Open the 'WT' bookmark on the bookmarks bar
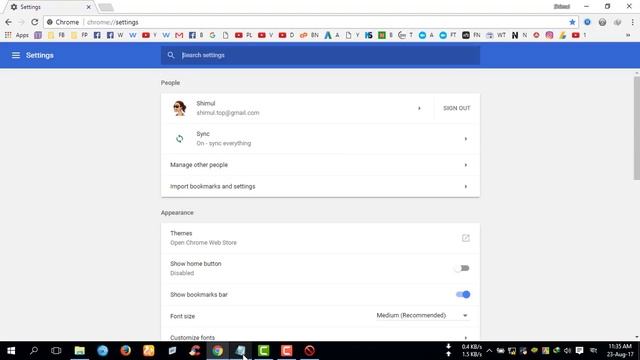 click(496, 35)
